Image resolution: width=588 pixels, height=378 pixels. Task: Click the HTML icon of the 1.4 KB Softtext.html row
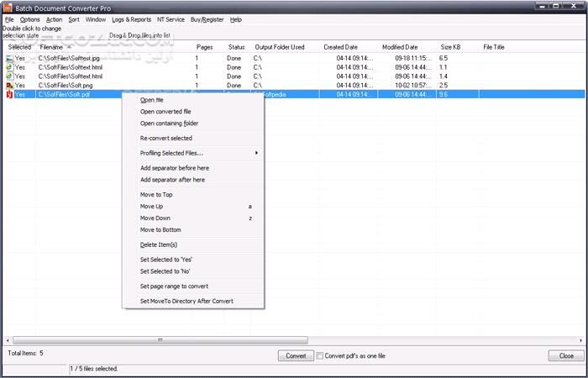pos(8,76)
